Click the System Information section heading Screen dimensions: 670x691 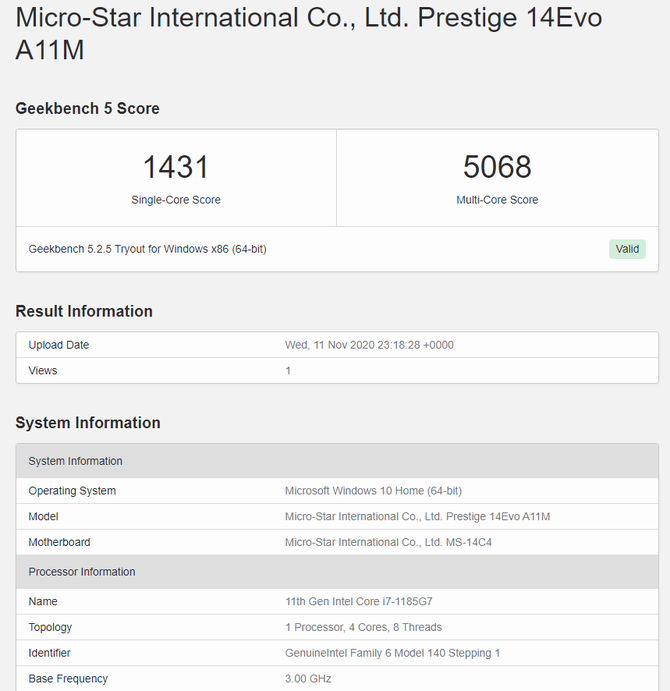[x=88, y=423]
